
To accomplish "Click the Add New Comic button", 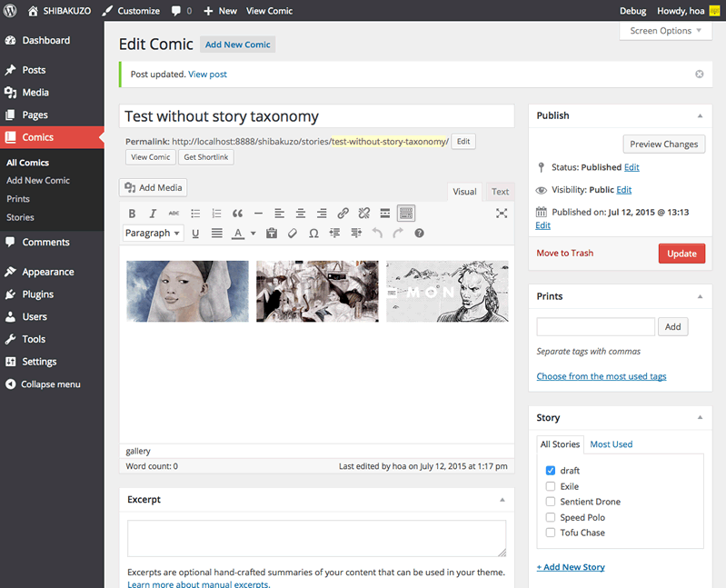I will tap(237, 45).
